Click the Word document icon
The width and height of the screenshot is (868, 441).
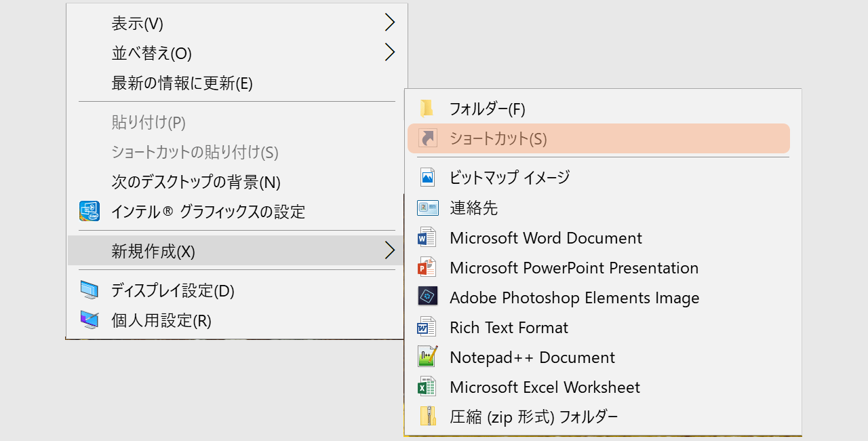point(427,237)
